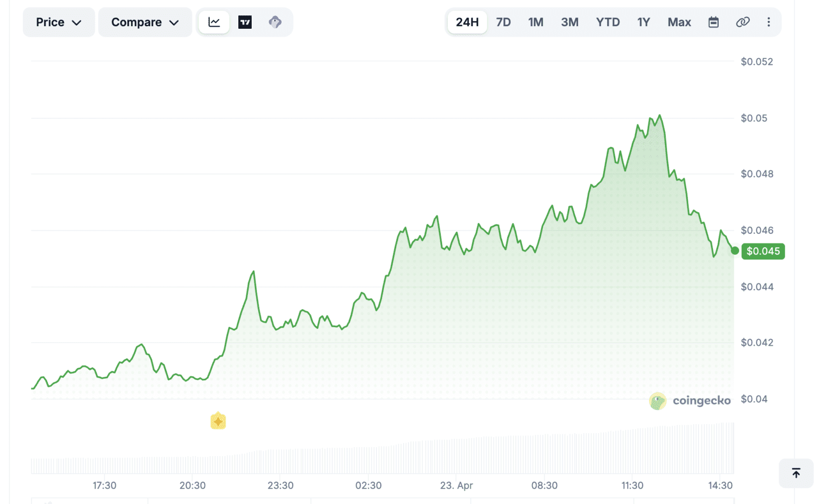Image resolution: width=819 pixels, height=504 pixels.
Task: Show the 1M price range
Action: coord(535,22)
